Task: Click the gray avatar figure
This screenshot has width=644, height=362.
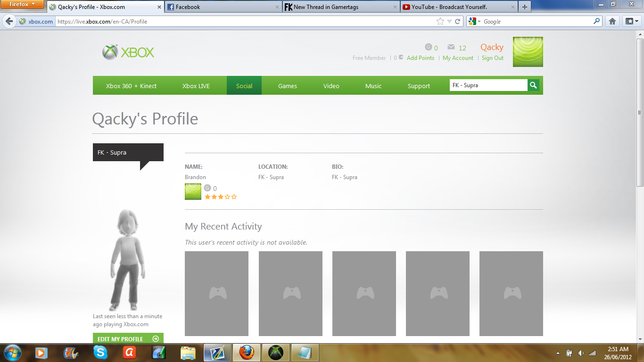Action: click(127, 260)
